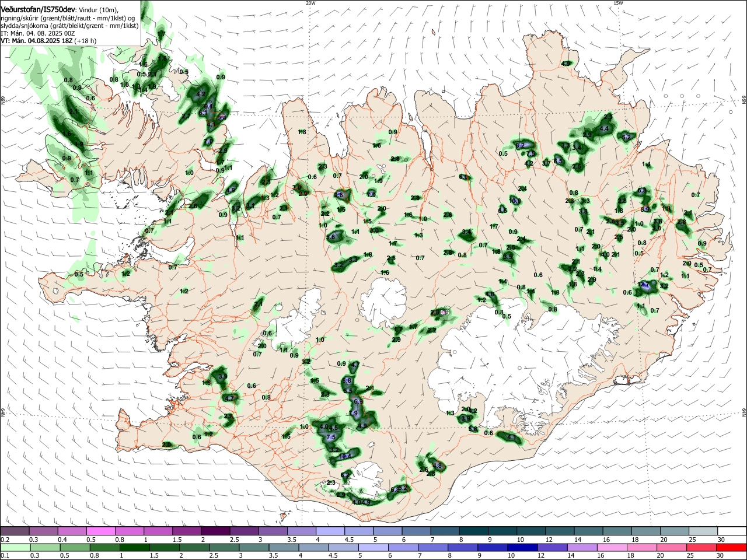Viewport: 747px width, 560px height.
Task: Pick the white 30 swatch in snow legend
Action: [731, 531]
